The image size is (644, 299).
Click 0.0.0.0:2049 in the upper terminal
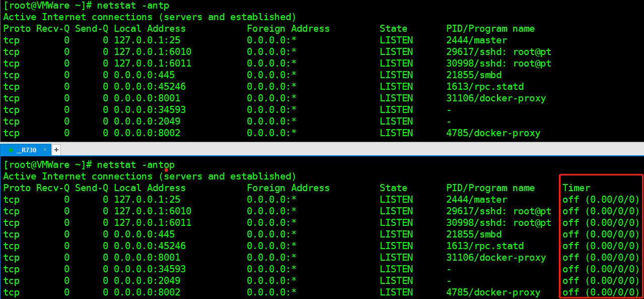click(147, 122)
